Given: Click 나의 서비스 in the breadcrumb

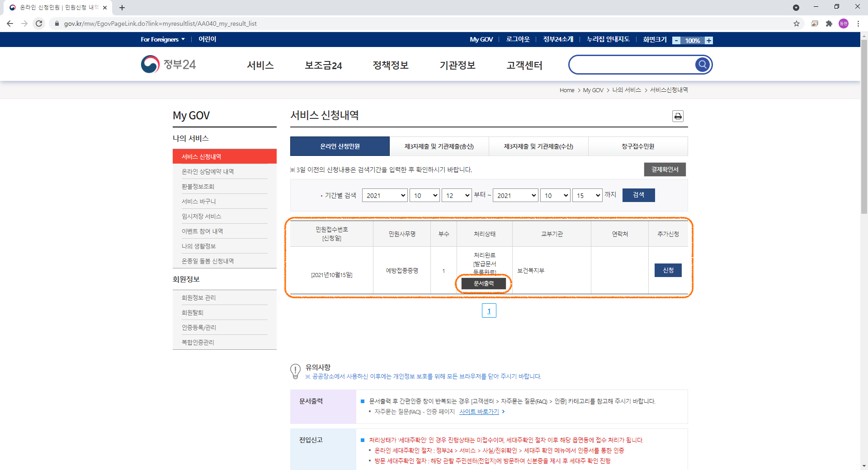Looking at the screenshot, I should (627, 90).
